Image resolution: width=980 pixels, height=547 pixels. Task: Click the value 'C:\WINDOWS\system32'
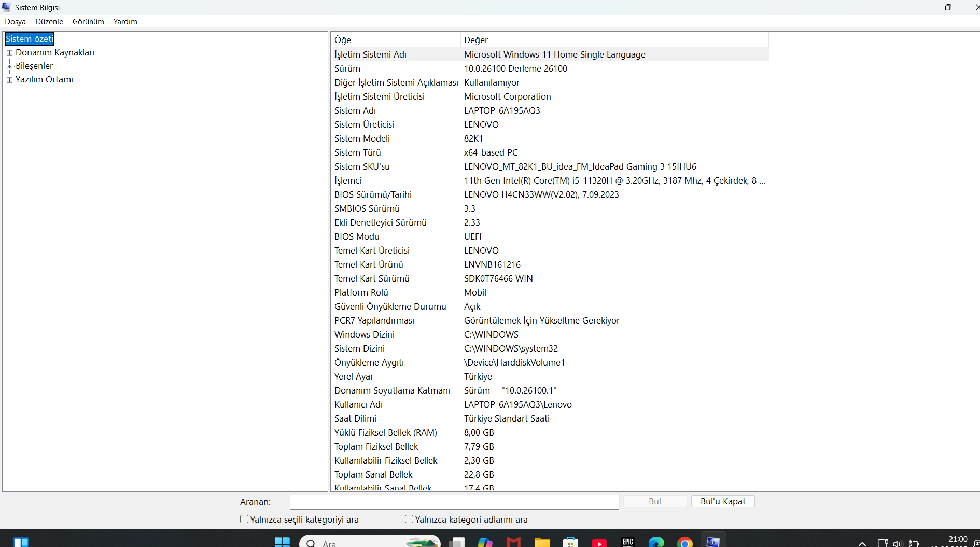(511, 348)
